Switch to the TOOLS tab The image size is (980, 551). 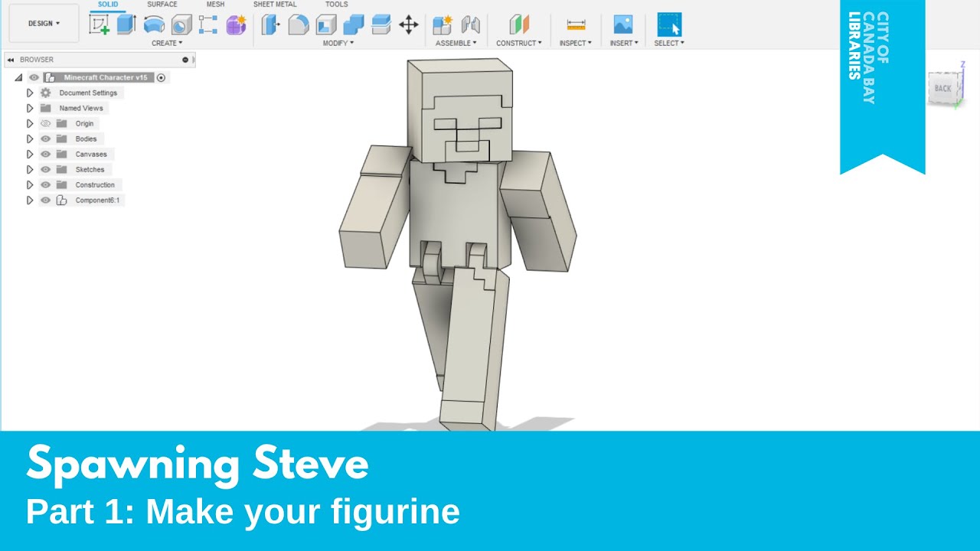[336, 5]
